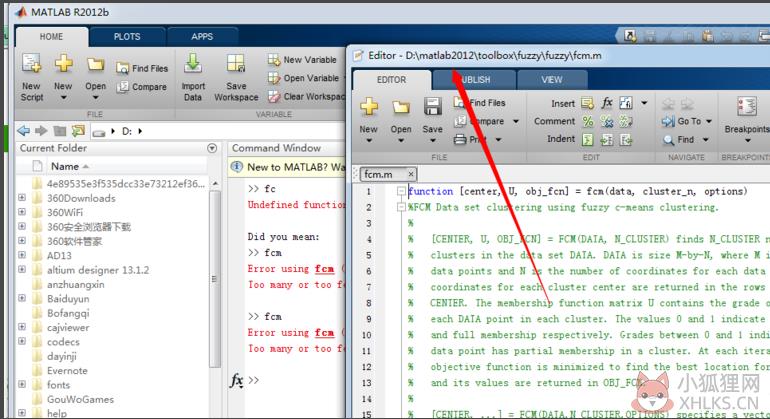Open the Editor Save dropdown arrow
Viewport: 770px width, 419px height.
pos(433,141)
